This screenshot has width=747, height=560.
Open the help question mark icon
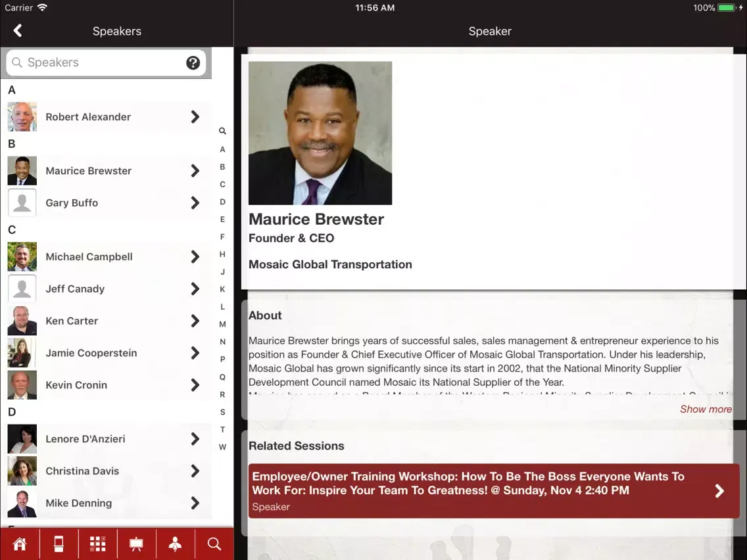pyautogui.click(x=193, y=63)
